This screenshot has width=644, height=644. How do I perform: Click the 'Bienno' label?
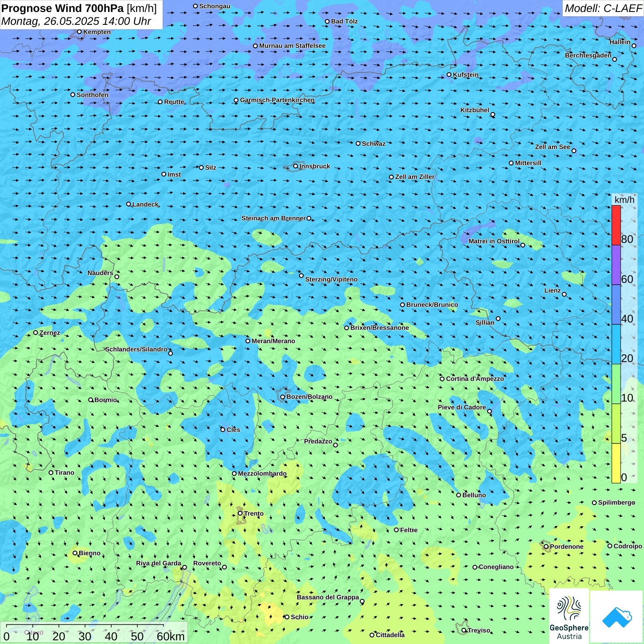pos(89,553)
